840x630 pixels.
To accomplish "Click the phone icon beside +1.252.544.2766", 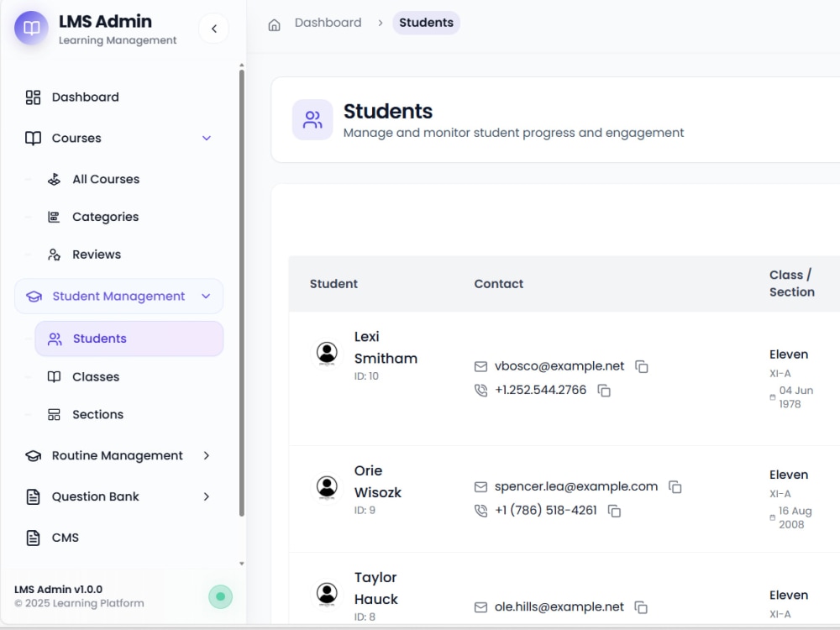I will click(480, 391).
